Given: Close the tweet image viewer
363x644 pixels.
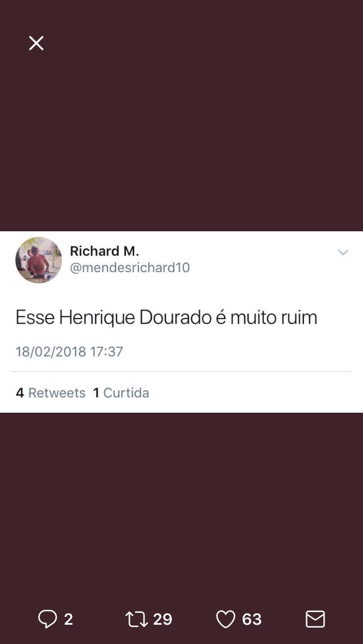Looking at the screenshot, I should (x=36, y=43).
